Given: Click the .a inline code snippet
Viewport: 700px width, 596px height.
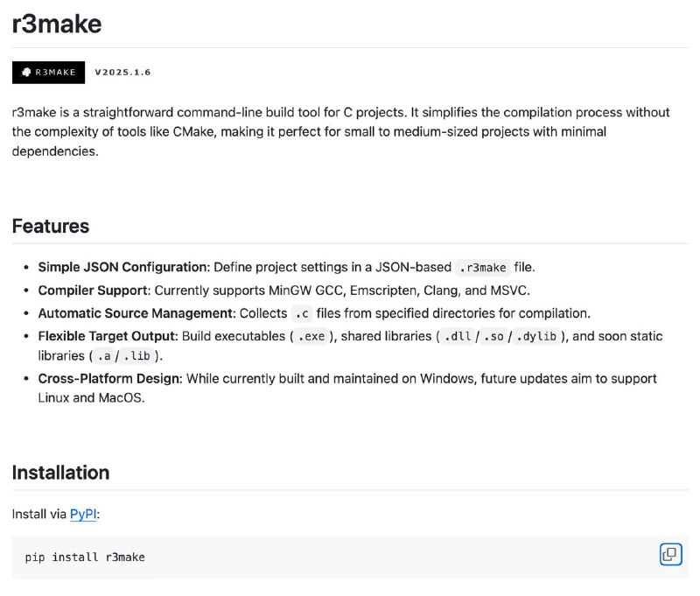Looking at the screenshot, I should point(104,356).
